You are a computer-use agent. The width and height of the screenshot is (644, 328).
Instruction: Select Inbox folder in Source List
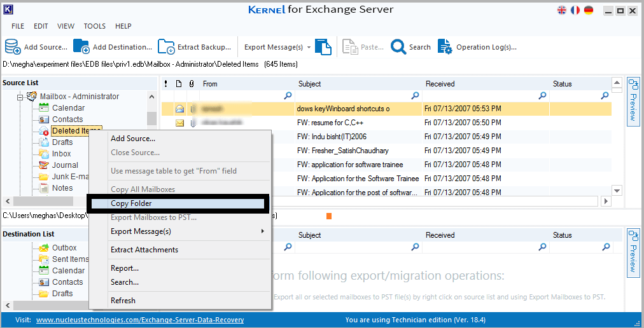(61, 154)
